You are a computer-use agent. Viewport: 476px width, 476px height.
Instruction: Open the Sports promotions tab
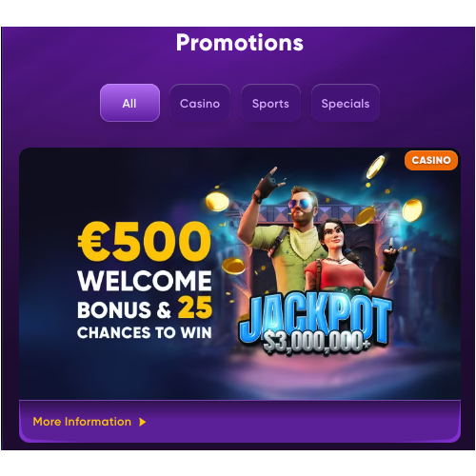pyautogui.click(x=270, y=103)
